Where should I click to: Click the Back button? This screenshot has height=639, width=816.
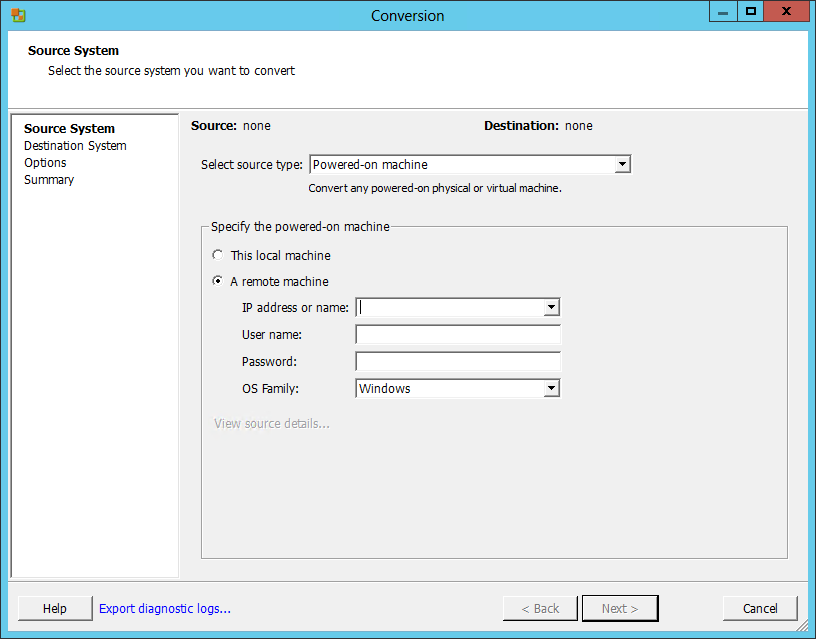point(540,608)
